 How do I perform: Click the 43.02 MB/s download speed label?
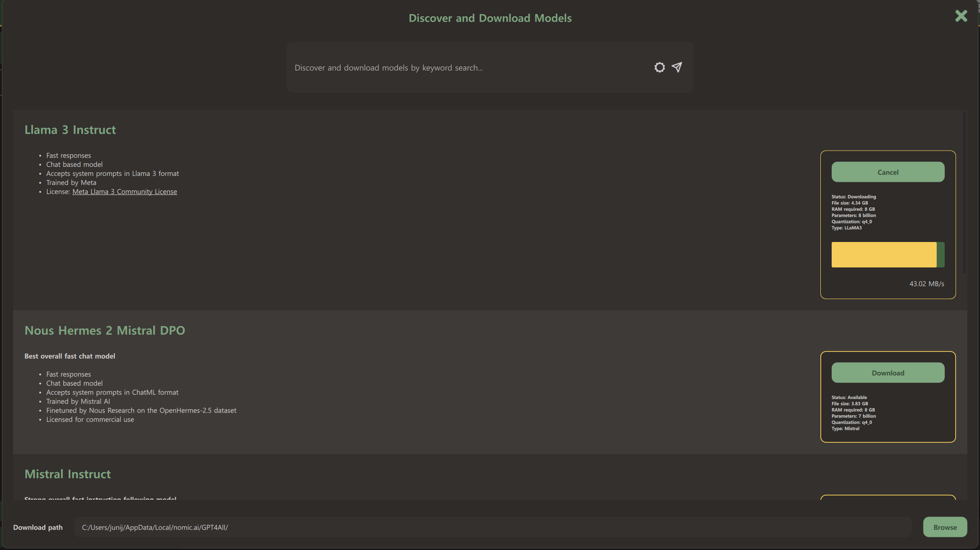pos(926,284)
